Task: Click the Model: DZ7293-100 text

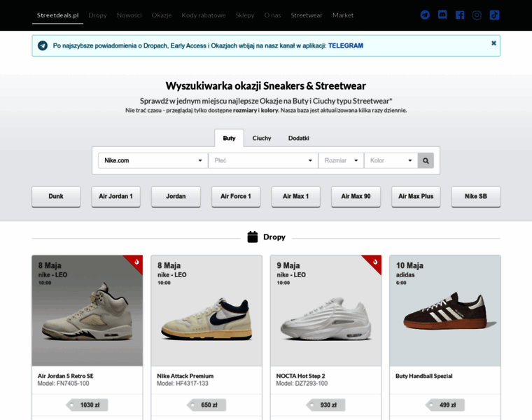Action: 302,384
